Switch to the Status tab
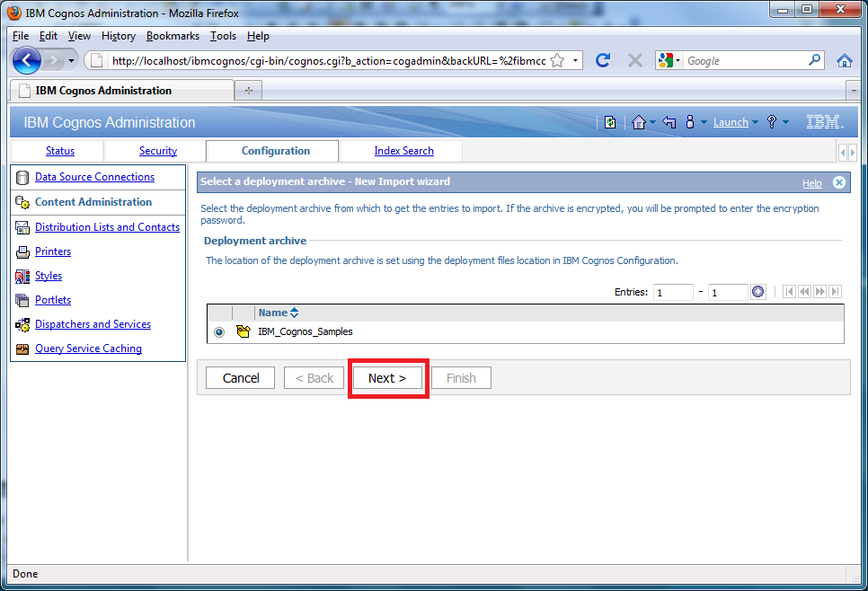 [x=60, y=151]
